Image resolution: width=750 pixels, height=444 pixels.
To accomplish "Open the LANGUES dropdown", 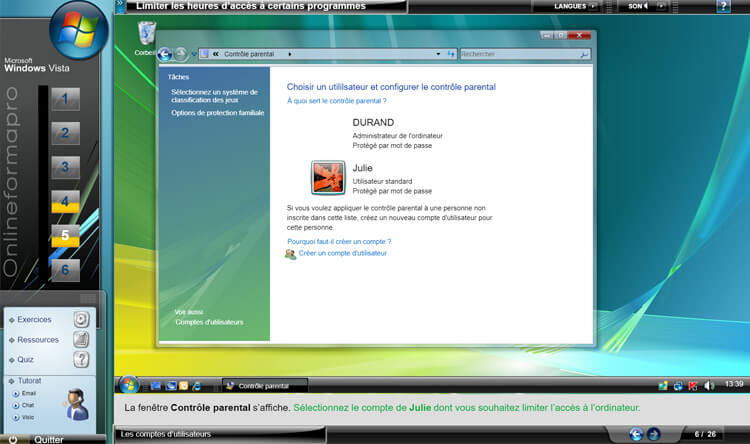I will click(x=575, y=6).
